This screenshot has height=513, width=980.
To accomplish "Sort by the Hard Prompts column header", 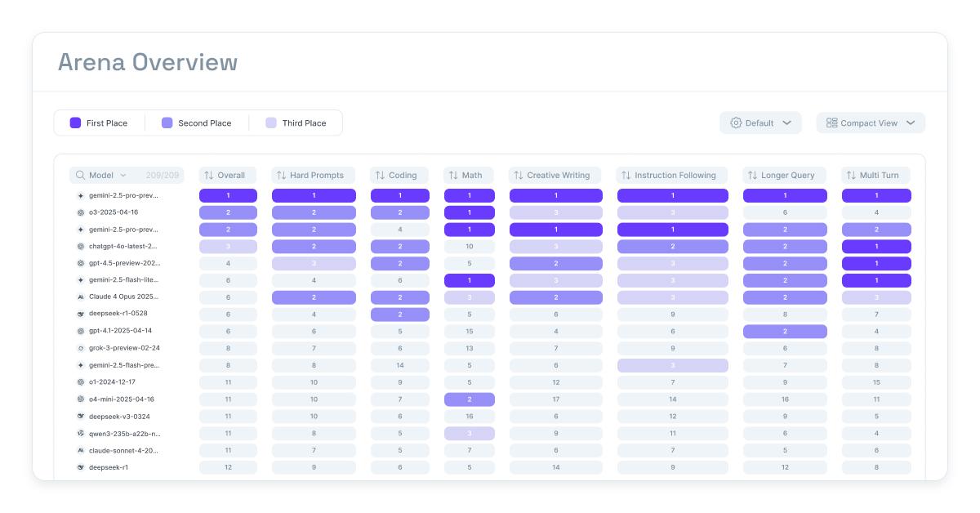I will (314, 175).
